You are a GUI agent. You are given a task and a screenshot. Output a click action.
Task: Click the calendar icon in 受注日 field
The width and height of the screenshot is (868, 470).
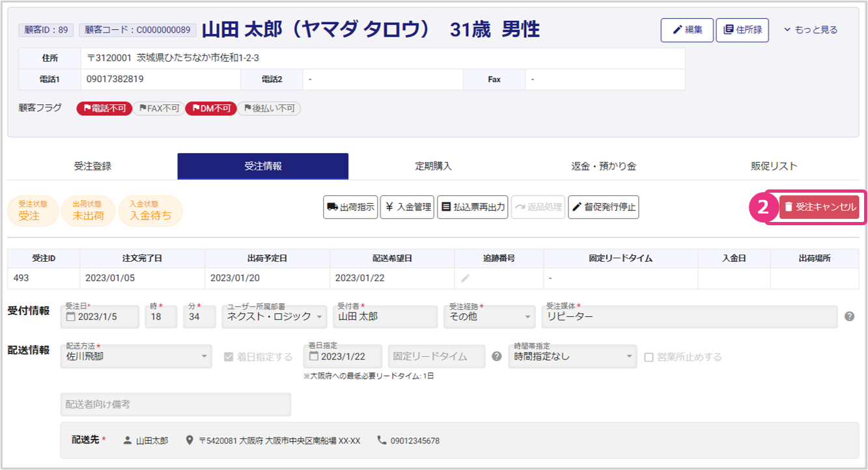70,317
